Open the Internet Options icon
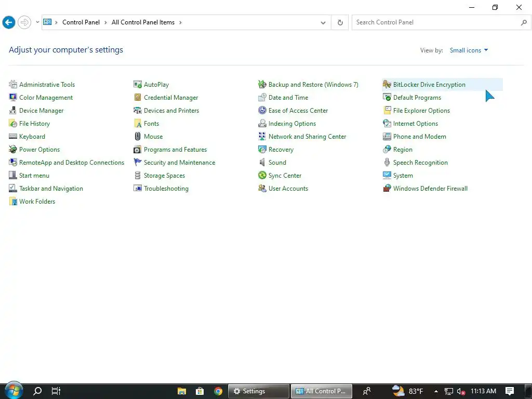Screen dimensions: 532x399 (387, 123)
